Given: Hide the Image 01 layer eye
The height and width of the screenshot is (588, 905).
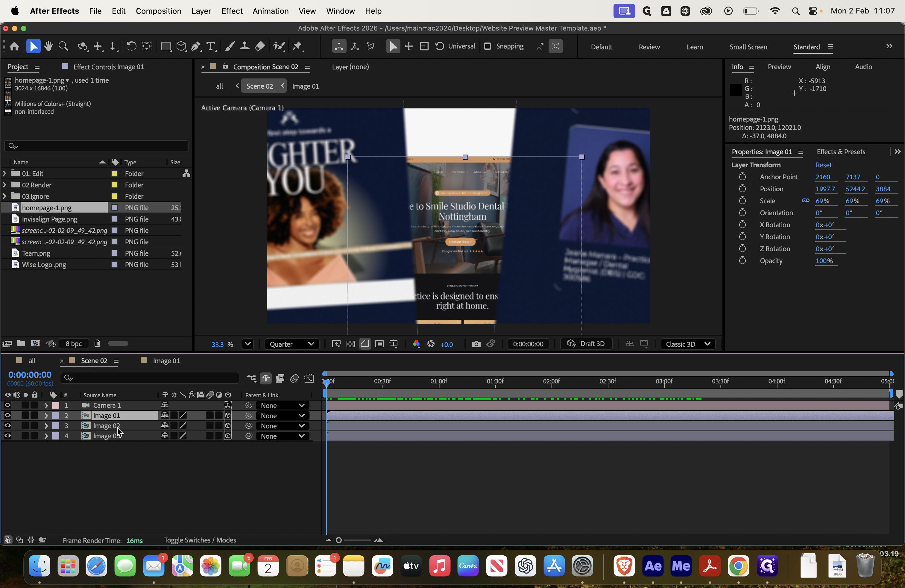Looking at the screenshot, I should pos(7,415).
